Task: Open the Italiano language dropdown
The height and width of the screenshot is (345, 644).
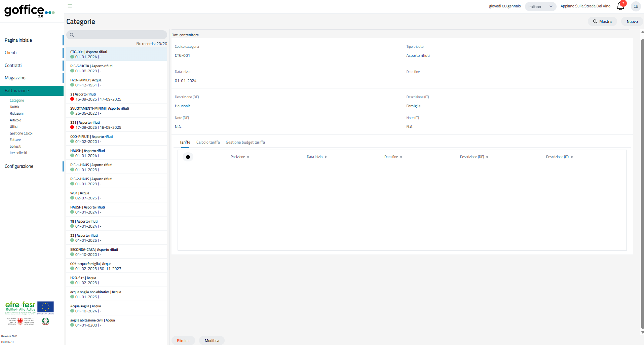Action: [540, 7]
